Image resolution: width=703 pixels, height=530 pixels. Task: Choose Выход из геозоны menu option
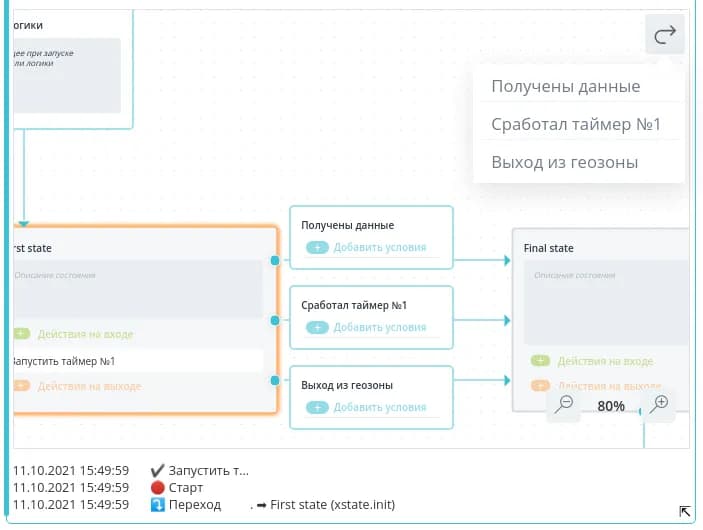(564, 162)
